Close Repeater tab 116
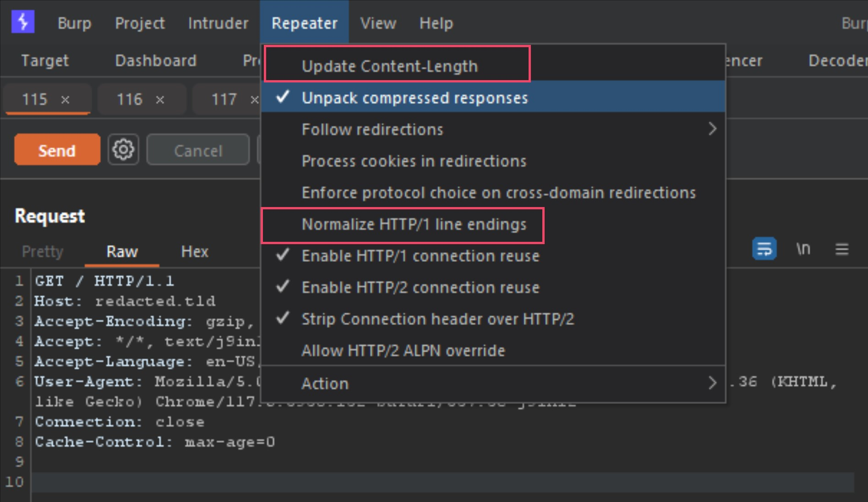The width and height of the screenshot is (868, 502). (x=160, y=99)
